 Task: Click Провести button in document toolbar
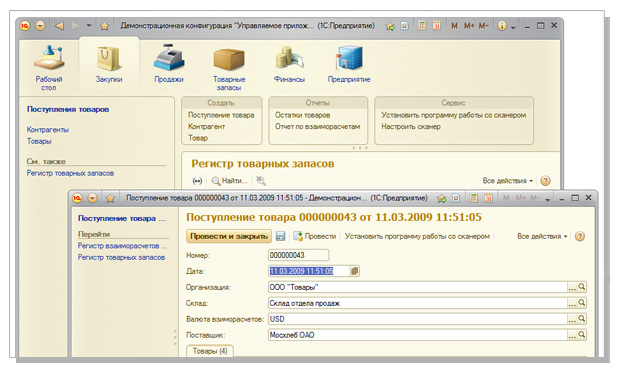315,236
